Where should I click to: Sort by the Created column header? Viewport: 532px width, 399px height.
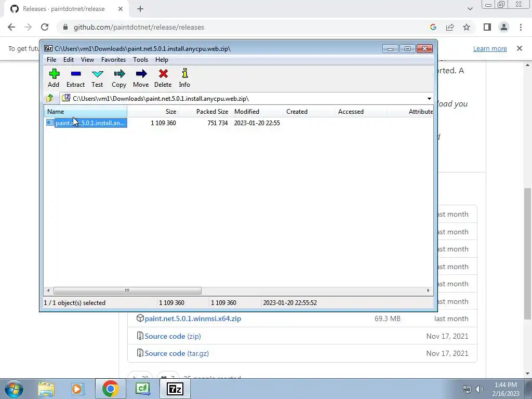[x=309, y=112]
